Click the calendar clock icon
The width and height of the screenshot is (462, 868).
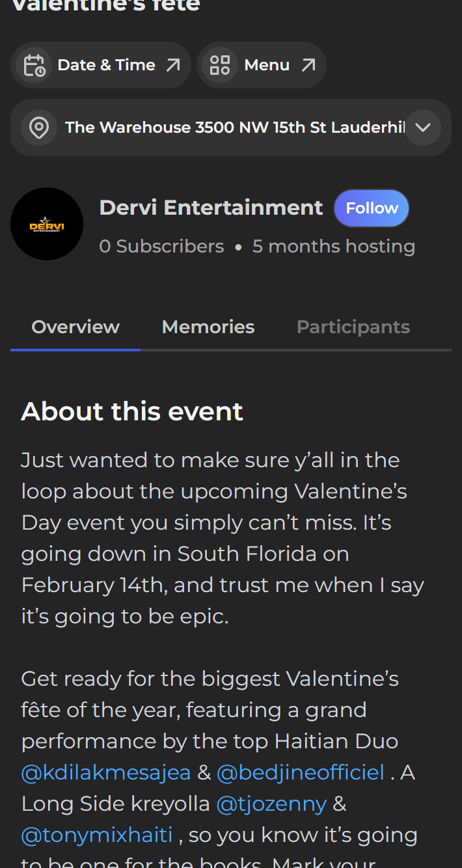coord(34,65)
